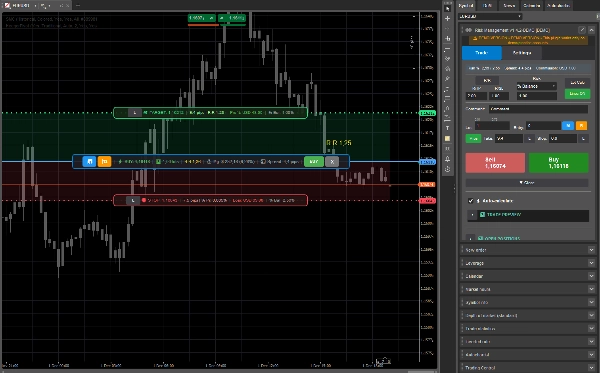The height and width of the screenshot is (373, 600).
Task: Open the Settings tab in Risk Management
Action: tap(522, 53)
